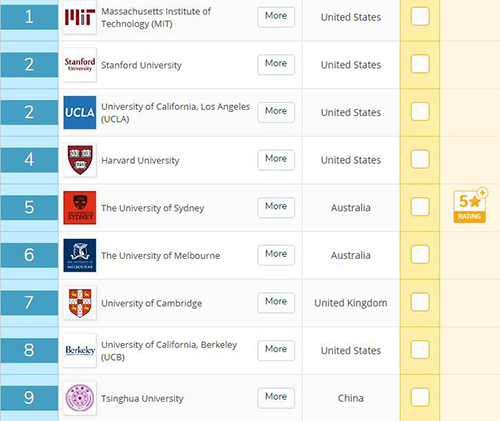The image size is (500, 421).
Task: Click the blue UCLA logo
Action: [x=80, y=113]
